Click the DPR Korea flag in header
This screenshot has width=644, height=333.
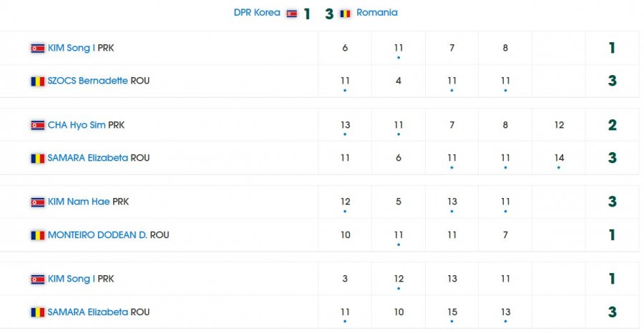click(x=292, y=14)
